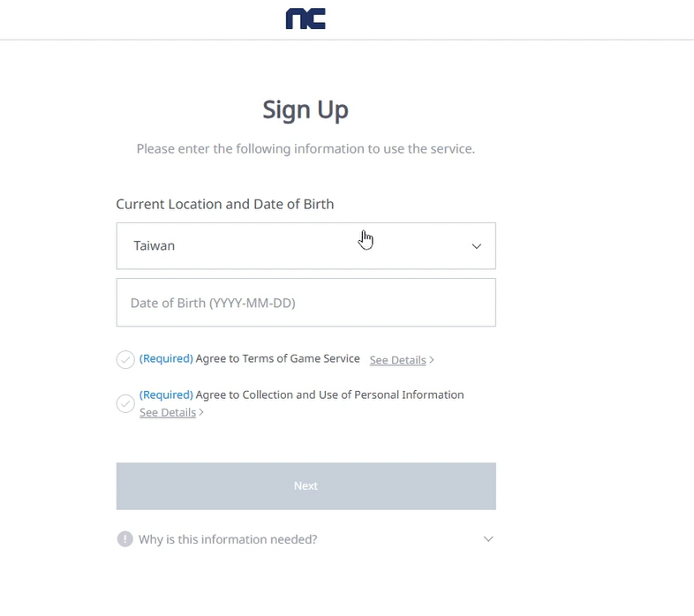Viewport: 694px width, 616px height.
Task: Click the NC logo at the top
Action: click(306, 19)
